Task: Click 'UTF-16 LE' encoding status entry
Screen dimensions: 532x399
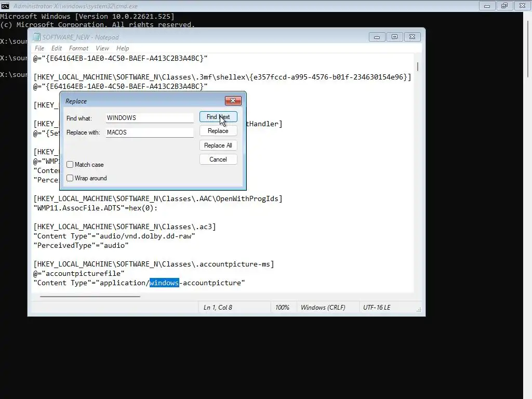Action: (x=377, y=308)
